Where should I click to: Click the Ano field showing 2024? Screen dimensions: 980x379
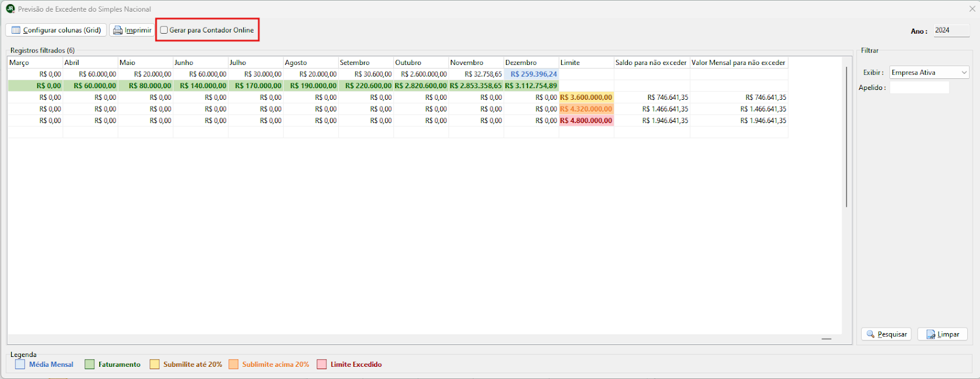point(951,31)
